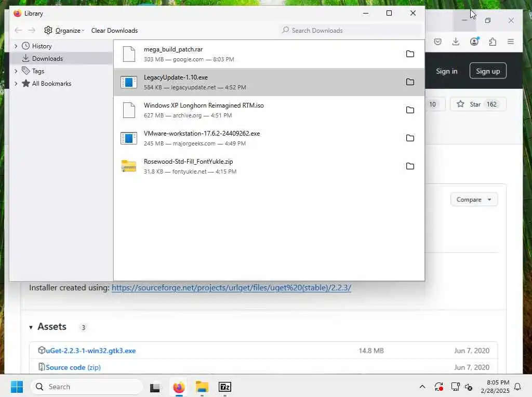Open the Windows Start menu

click(x=17, y=387)
